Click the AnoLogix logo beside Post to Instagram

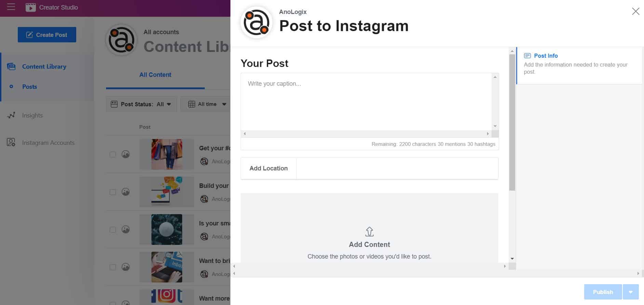[256, 23]
